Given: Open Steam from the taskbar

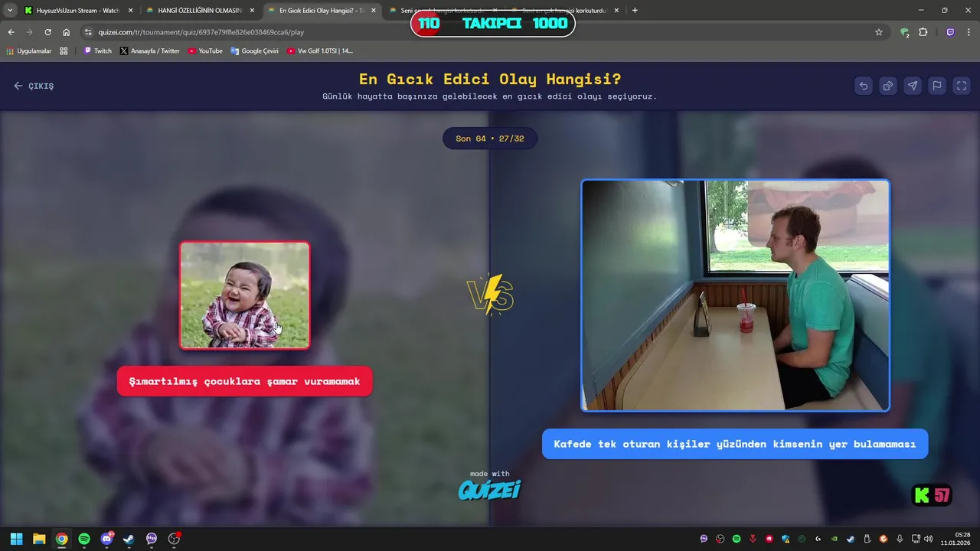Looking at the screenshot, I should click(129, 539).
